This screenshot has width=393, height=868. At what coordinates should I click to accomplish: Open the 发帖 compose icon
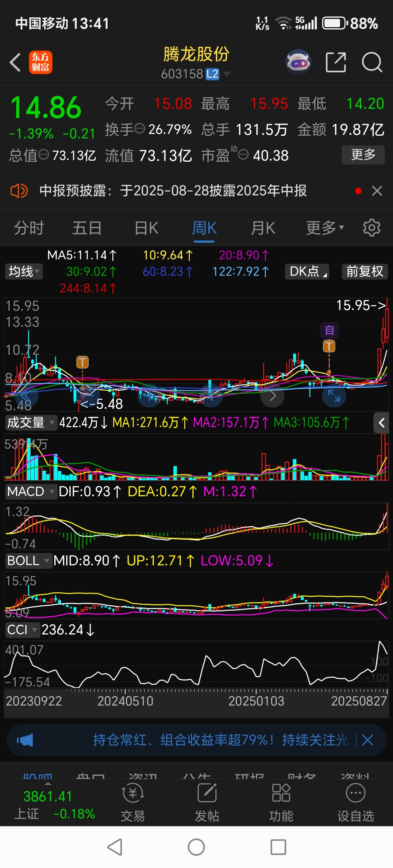click(207, 793)
